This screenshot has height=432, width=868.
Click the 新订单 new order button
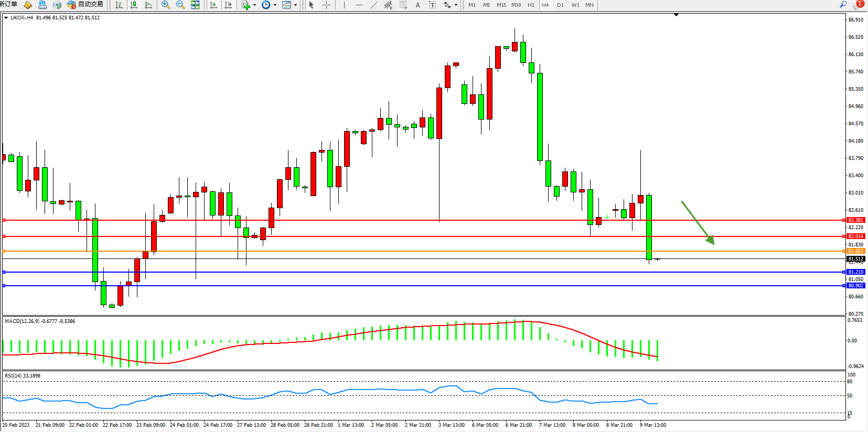pos(9,4)
